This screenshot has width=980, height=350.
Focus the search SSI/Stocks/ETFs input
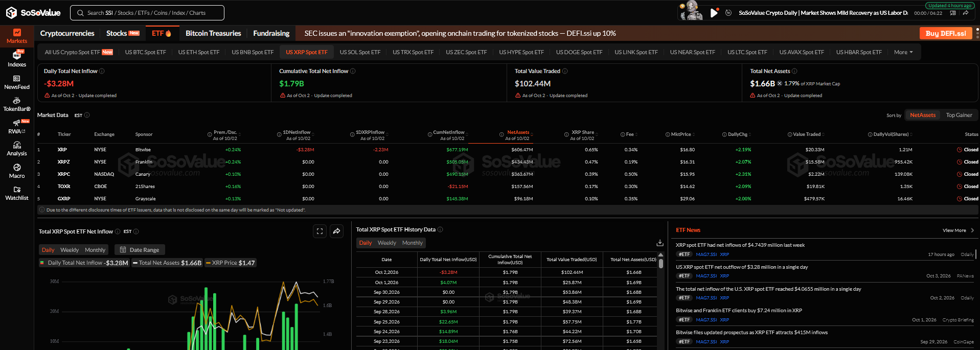[x=147, y=13]
